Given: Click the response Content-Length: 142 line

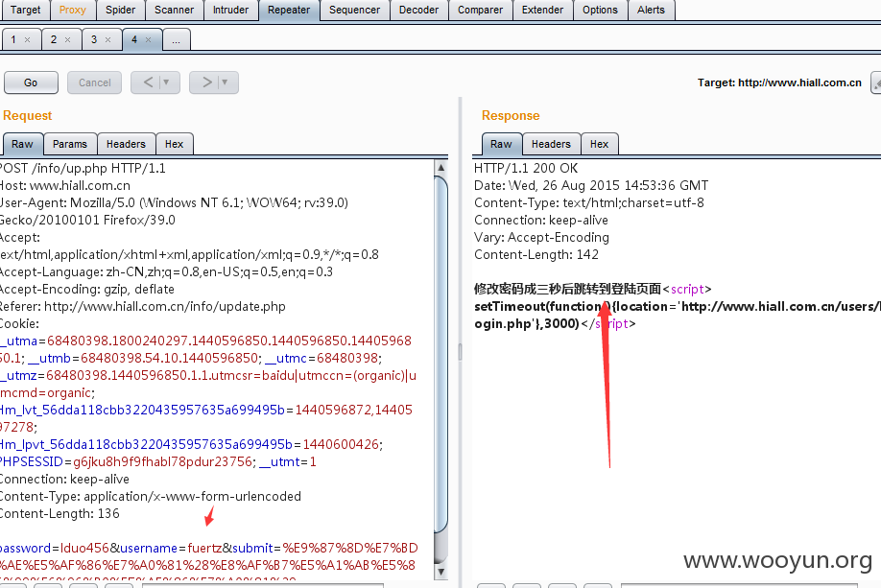Looking at the screenshot, I should coord(536,255).
